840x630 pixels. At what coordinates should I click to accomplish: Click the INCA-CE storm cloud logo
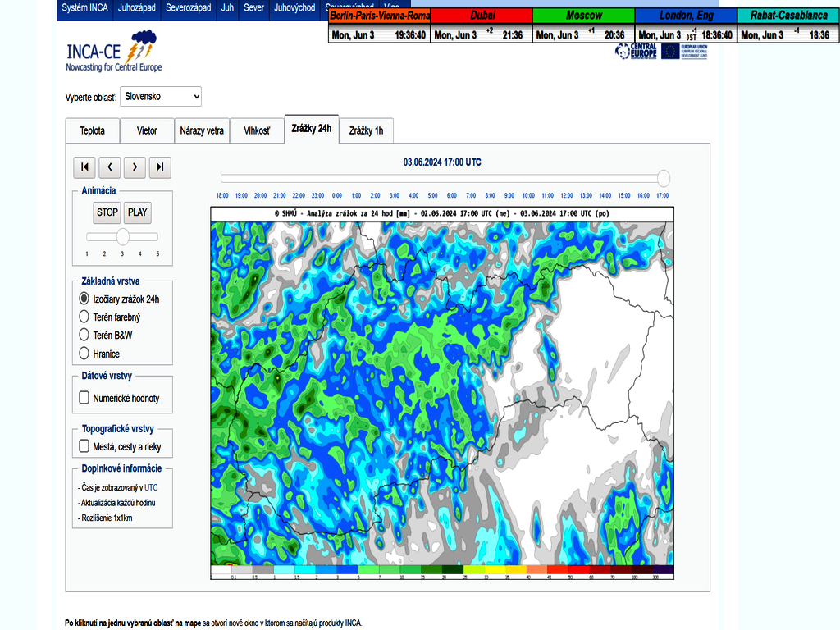[x=140, y=41]
